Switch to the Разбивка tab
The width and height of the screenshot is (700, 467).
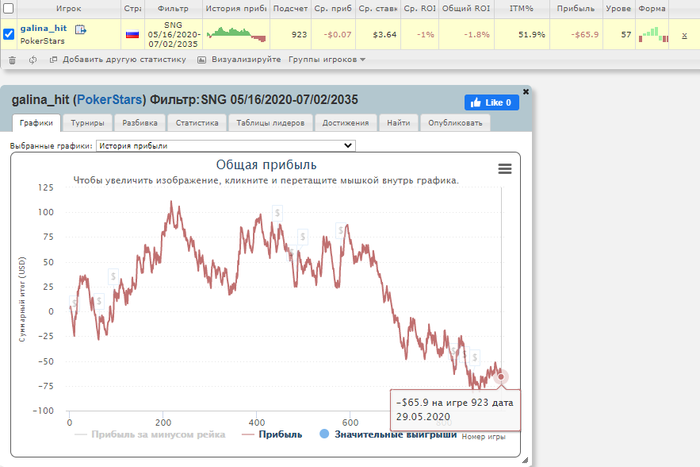tap(140, 123)
